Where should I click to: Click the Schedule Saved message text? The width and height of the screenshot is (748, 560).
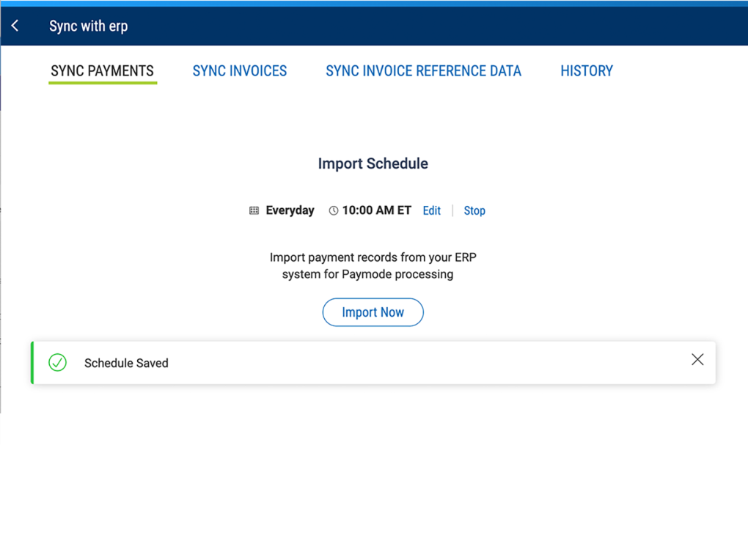click(x=126, y=363)
